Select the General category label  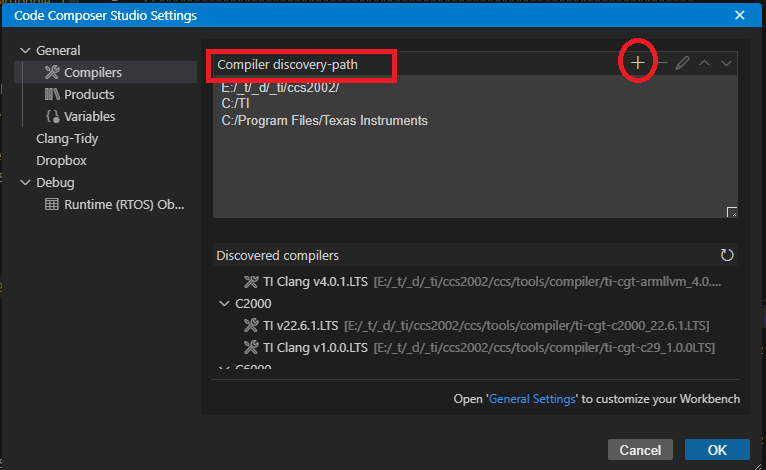point(58,50)
